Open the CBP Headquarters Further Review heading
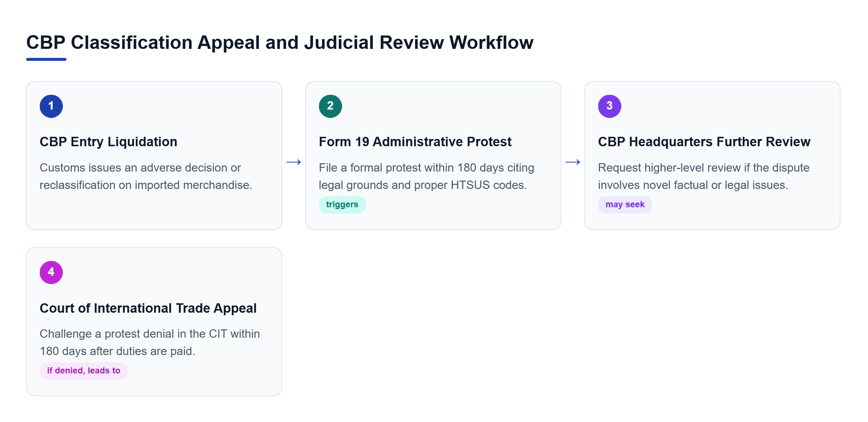This screenshot has height=422, width=868. click(704, 142)
